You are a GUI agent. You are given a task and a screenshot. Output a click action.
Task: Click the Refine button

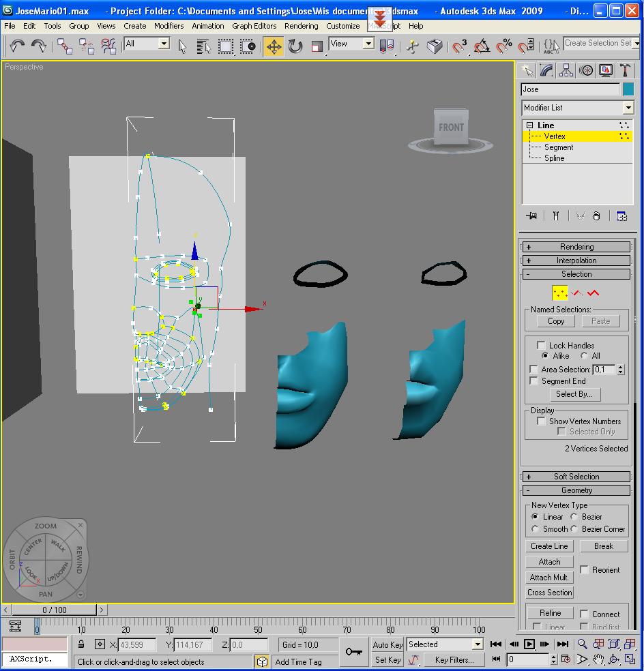coord(551,613)
